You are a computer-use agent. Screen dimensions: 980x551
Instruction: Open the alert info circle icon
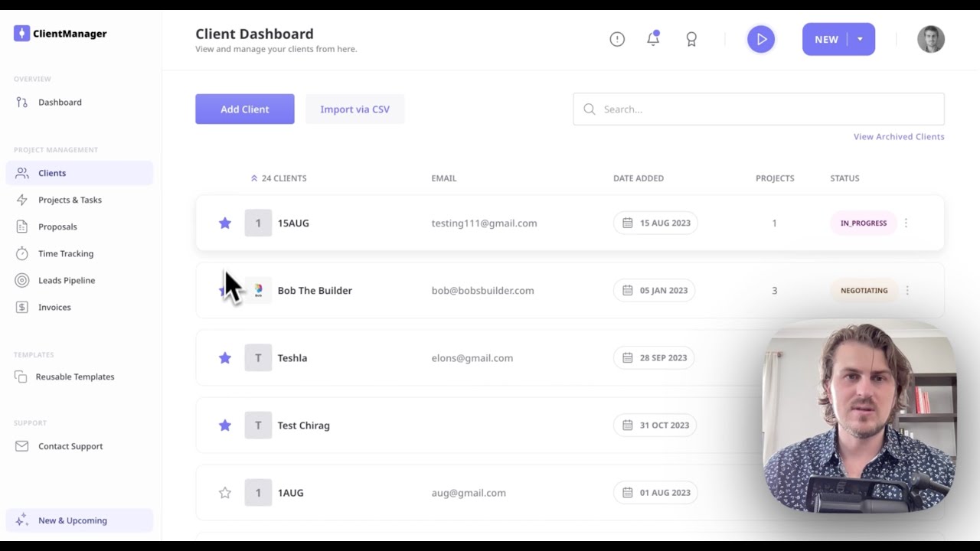point(617,39)
